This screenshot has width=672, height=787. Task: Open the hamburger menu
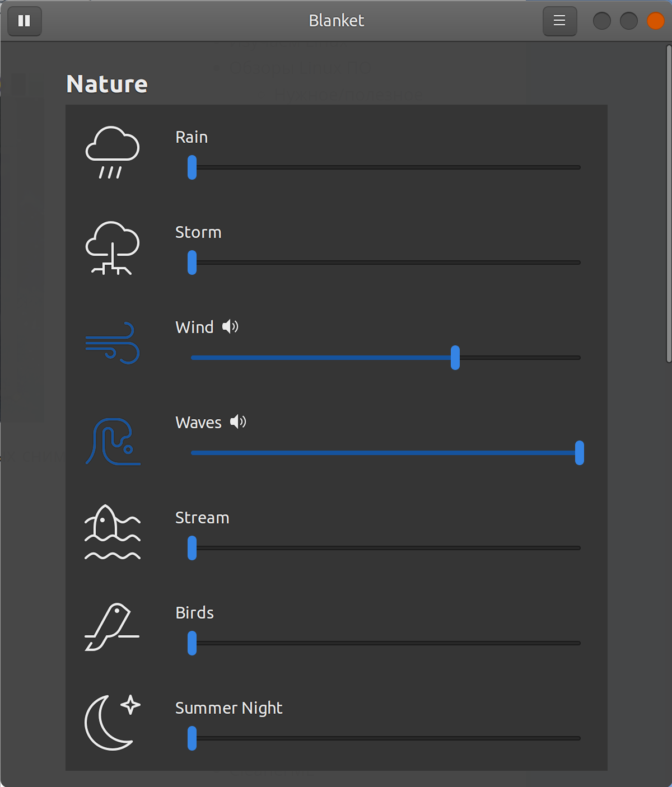[559, 21]
